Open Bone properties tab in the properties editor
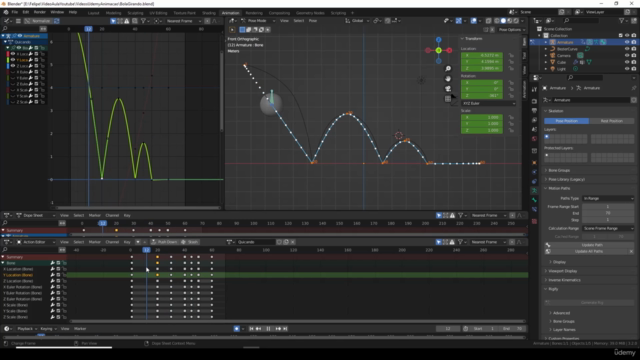This screenshot has height=360, width=640. [534, 200]
